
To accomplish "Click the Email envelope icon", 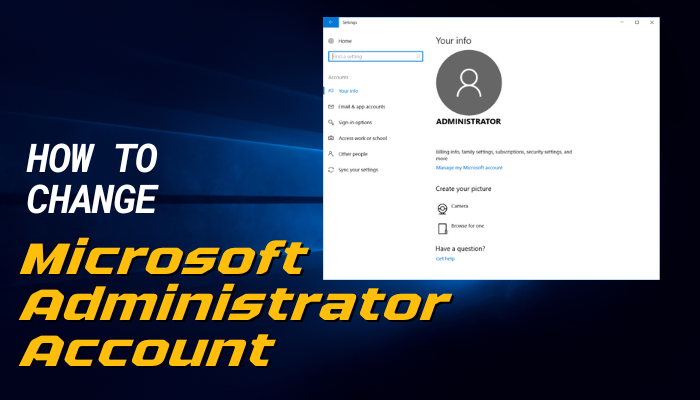I will [331, 107].
